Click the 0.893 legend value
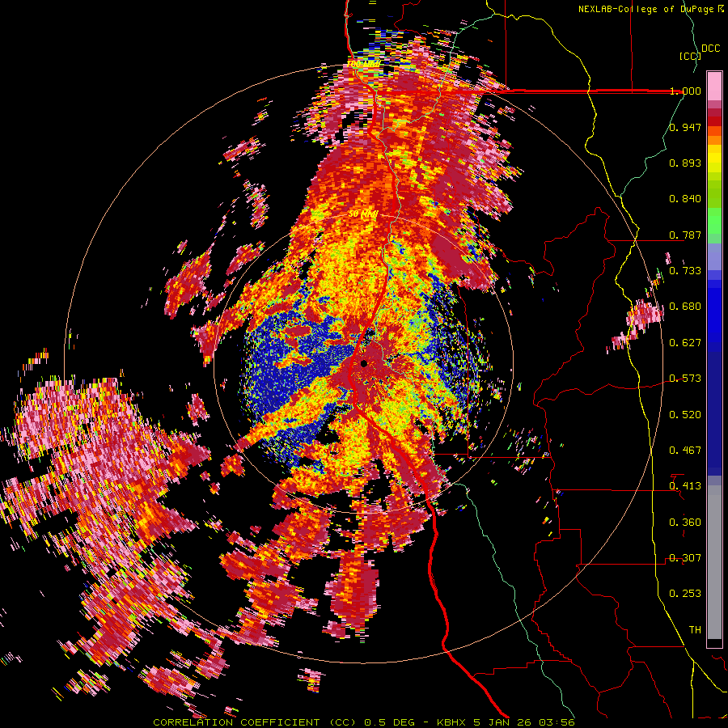Image resolution: width=728 pixels, height=728 pixels. pyautogui.click(x=685, y=163)
